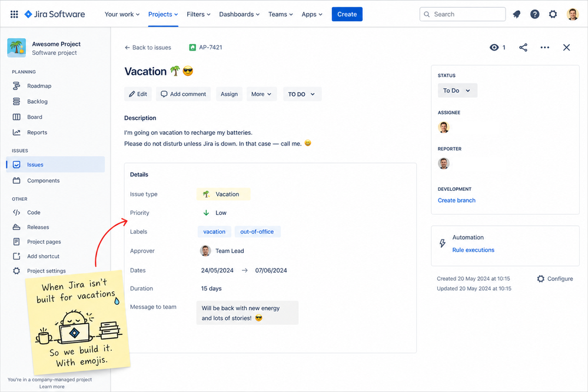
Task: Click the Message to team text box
Action: click(x=247, y=313)
